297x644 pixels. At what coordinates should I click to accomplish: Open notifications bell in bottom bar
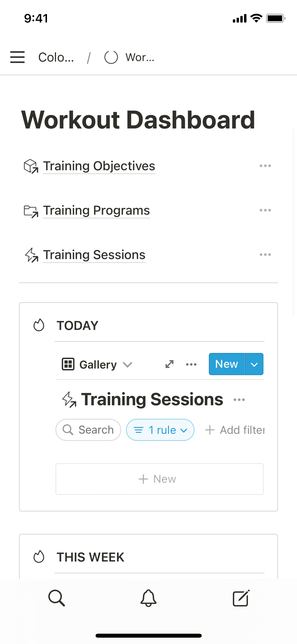148,598
